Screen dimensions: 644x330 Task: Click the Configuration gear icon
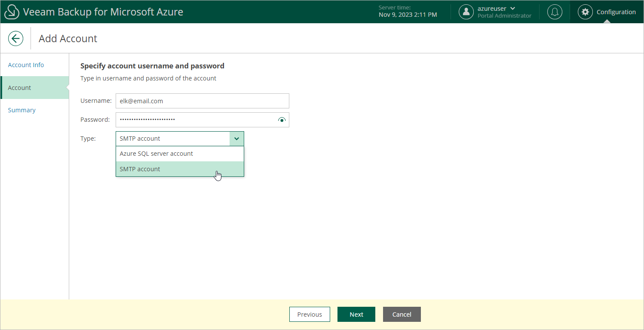click(585, 12)
